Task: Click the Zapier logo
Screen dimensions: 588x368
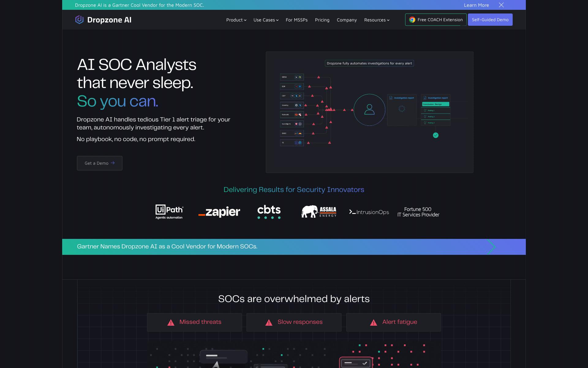Action: coord(219,212)
